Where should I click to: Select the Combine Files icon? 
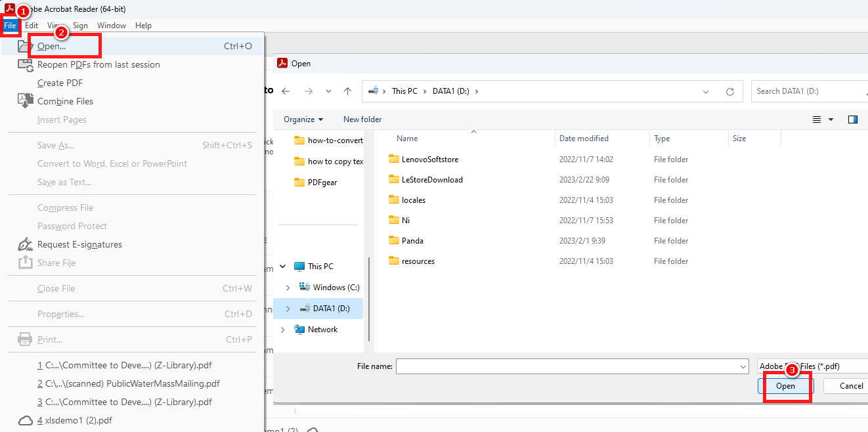coord(25,101)
